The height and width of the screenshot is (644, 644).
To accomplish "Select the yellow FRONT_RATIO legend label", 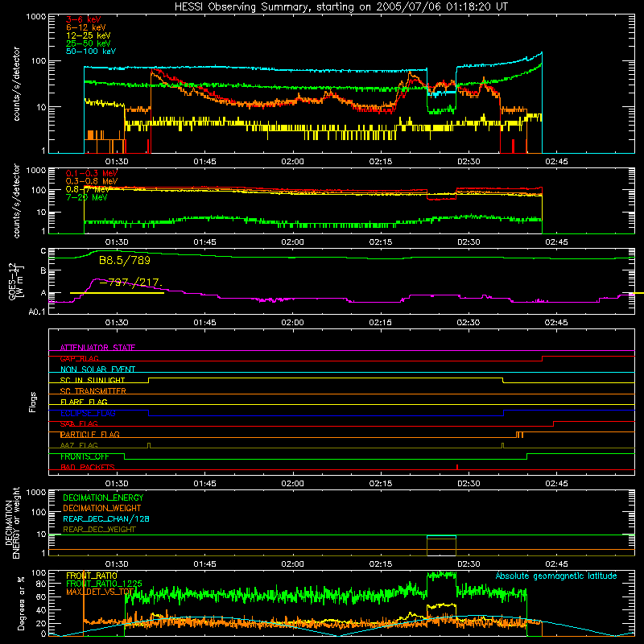I will click(x=92, y=576).
